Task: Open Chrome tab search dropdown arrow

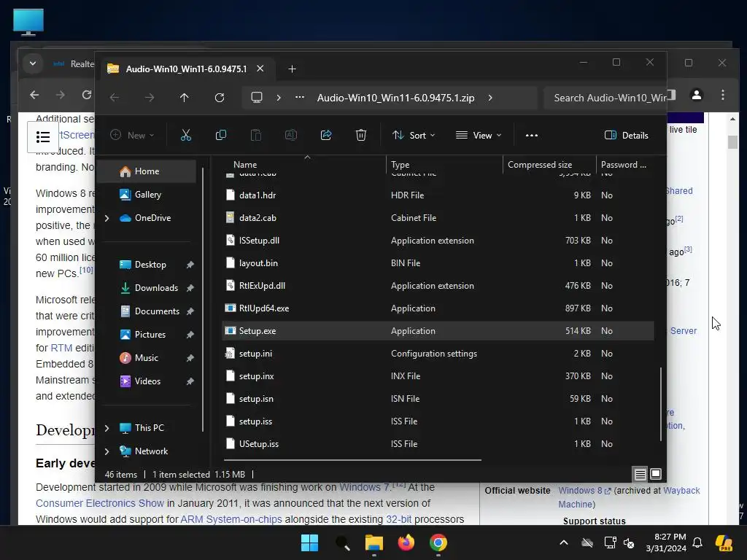Action: click(33, 63)
